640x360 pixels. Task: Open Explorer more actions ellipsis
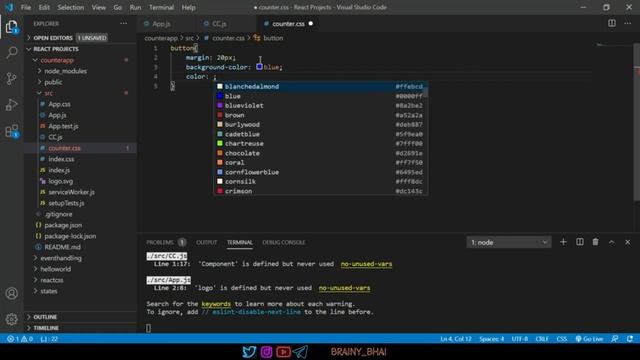123,24
